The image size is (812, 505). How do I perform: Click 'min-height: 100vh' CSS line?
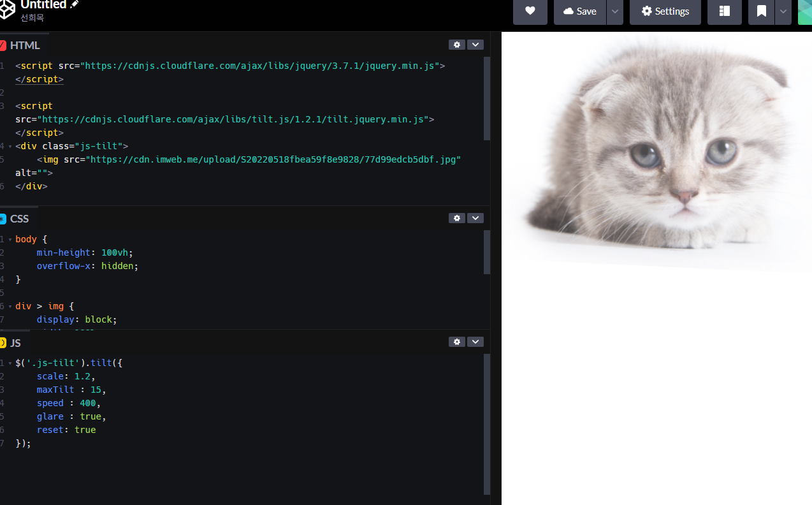[x=85, y=252]
